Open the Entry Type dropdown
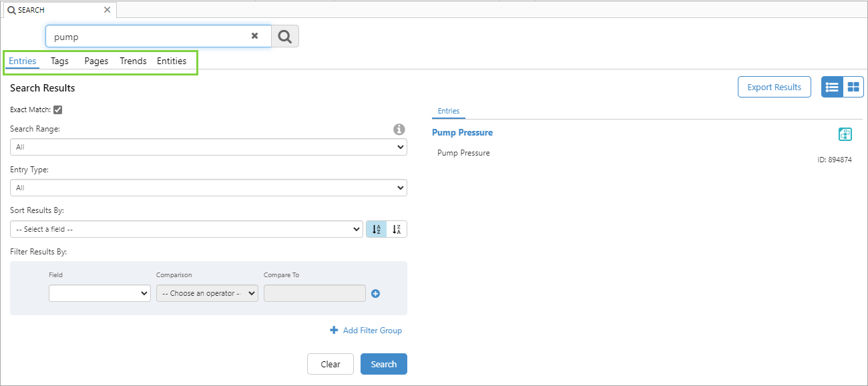Image resolution: width=868 pixels, height=386 pixels. (208, 188)
